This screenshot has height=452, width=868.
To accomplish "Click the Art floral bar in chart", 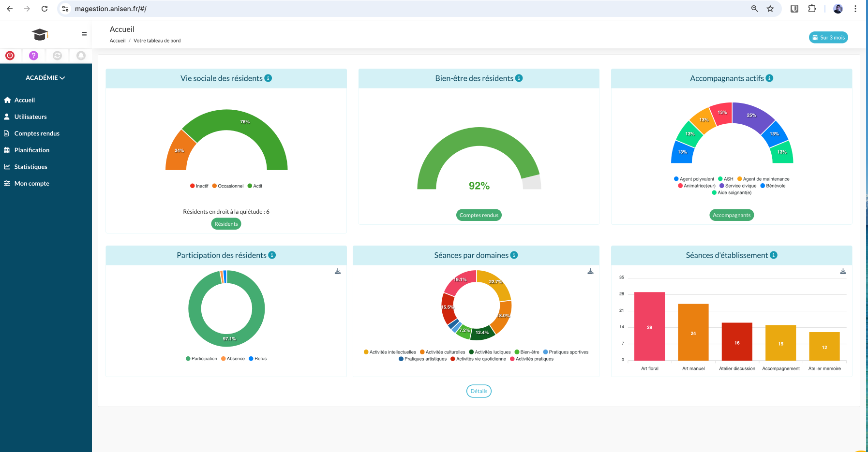I will tap(649, 326).
